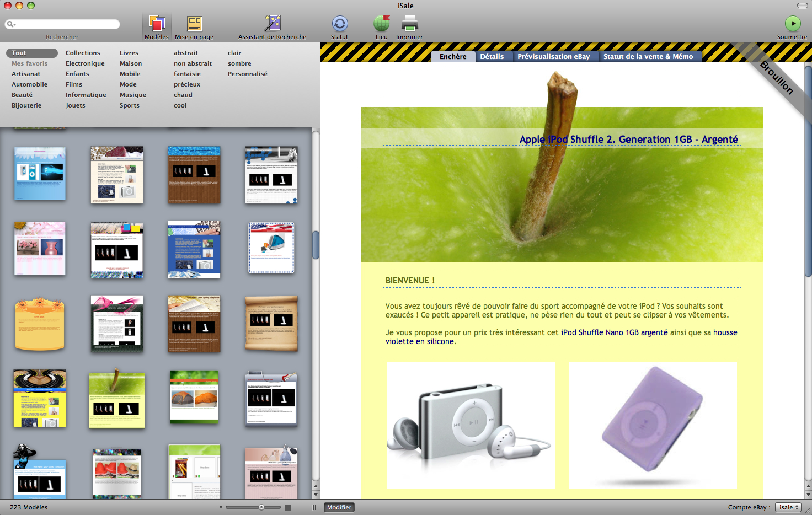Click the green Soumettre play icon

point(792,23)
